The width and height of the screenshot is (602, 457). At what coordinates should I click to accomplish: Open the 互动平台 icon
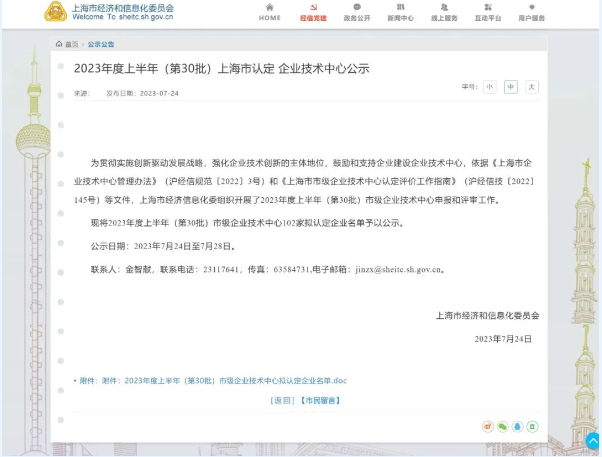tap(488, 7)
